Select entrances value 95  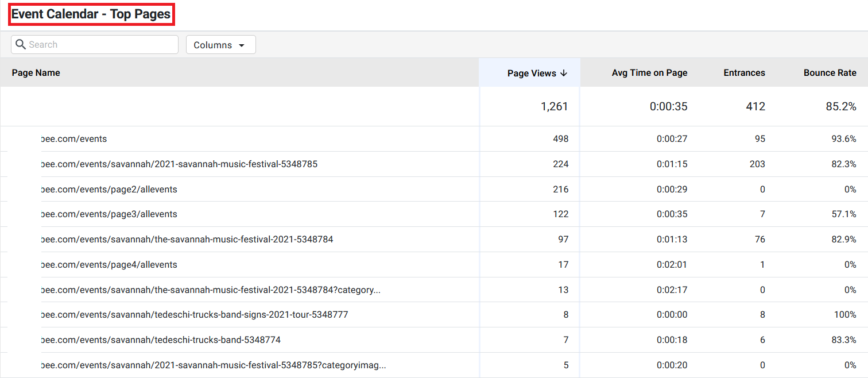point(760,139)
